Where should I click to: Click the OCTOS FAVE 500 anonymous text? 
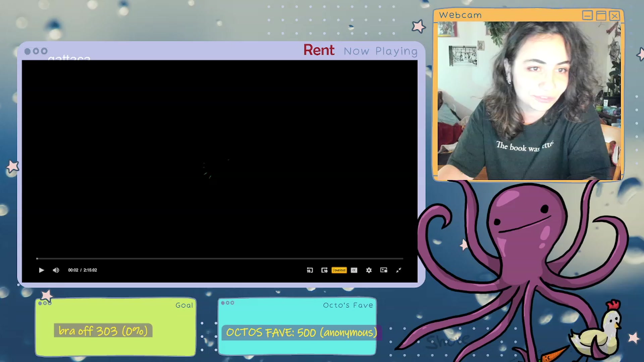click(302, 333)
